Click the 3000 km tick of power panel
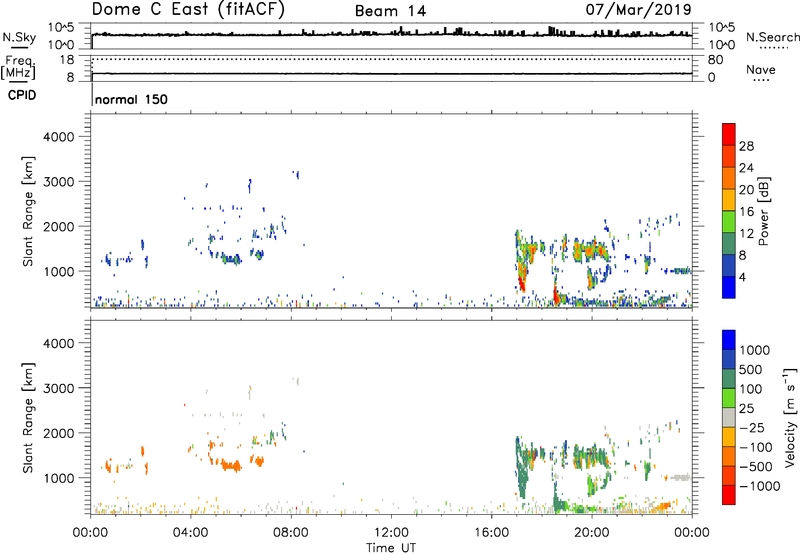This screenshot has height=554, width=800. (59, 182)
